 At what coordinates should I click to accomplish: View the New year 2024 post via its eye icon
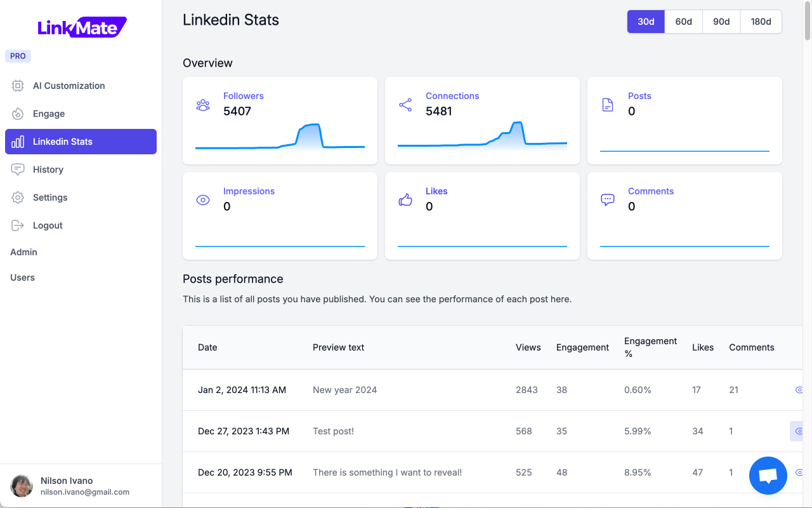click(x=799, y=390)
